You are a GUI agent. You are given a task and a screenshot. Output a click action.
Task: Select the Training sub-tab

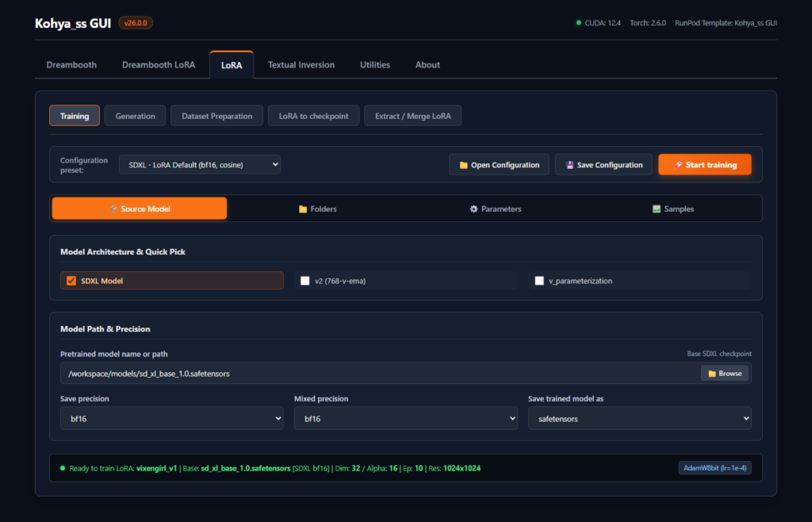[75, 116]
